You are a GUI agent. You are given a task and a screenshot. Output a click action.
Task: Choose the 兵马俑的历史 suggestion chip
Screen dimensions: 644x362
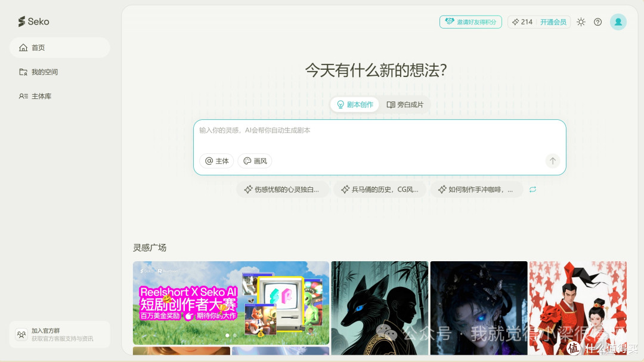tap(380, 190)
